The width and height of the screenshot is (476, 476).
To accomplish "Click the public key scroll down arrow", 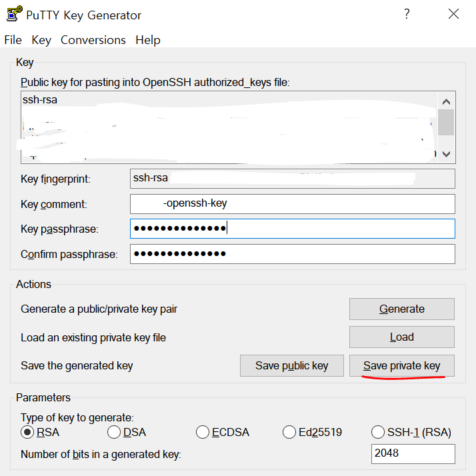I will [446, 154].
